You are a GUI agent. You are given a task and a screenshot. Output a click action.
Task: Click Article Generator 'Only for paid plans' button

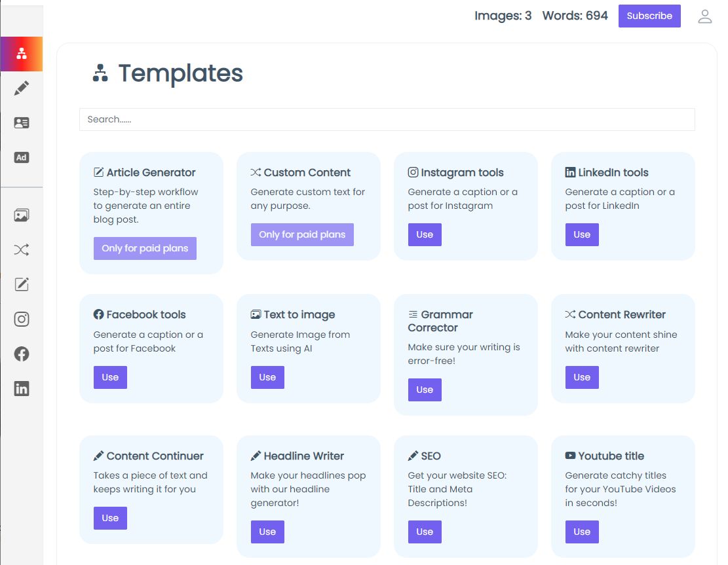[145, 249]
